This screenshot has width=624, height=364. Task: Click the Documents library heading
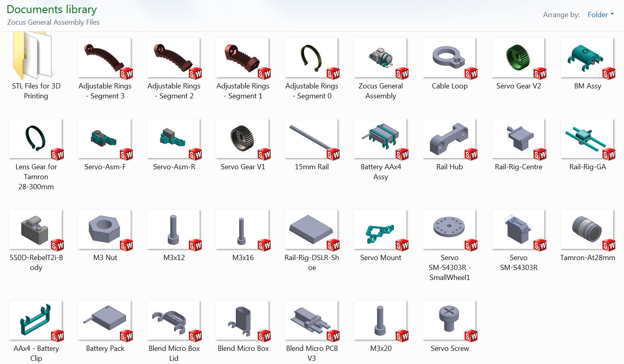point(51,9)
